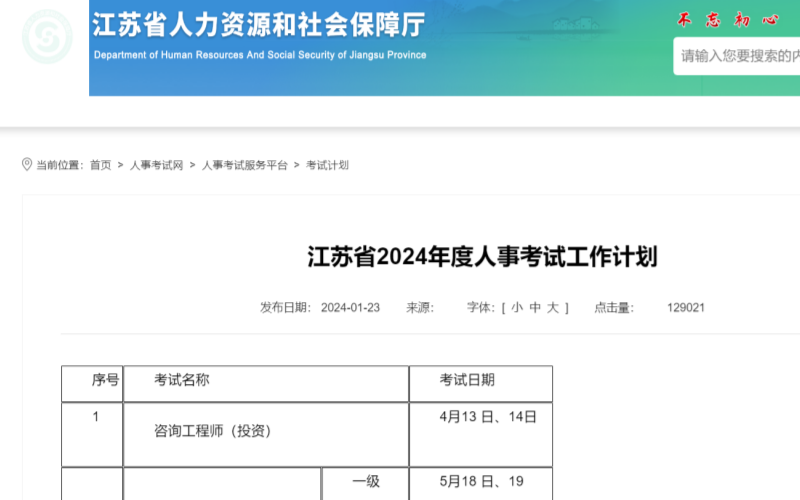The width and height of the screenshot is (800, 500).
Task: Click the location pin icon before the breadcrumb
Action: (x=27, y=165)
